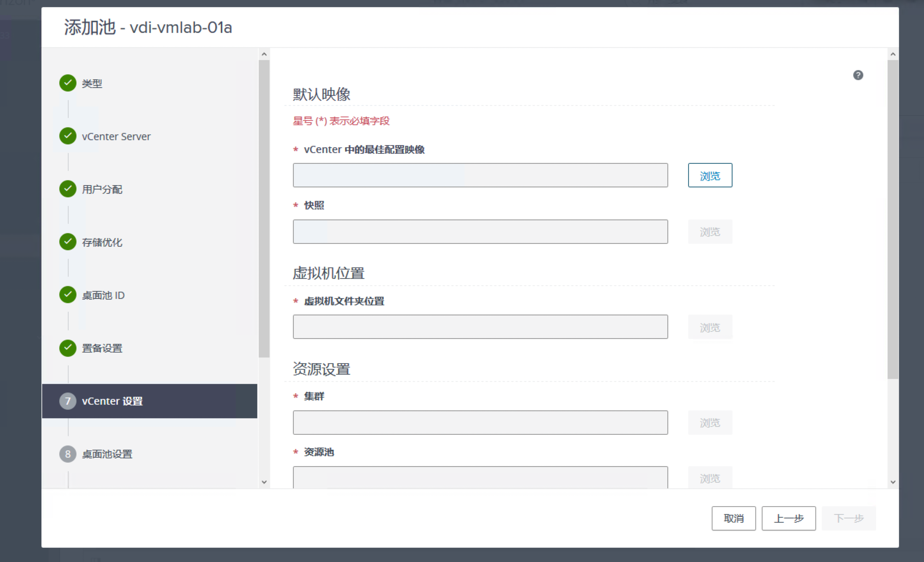Click 取消 to cancel the wizard
The image size is (924, 562).
(x=733, y=518)
